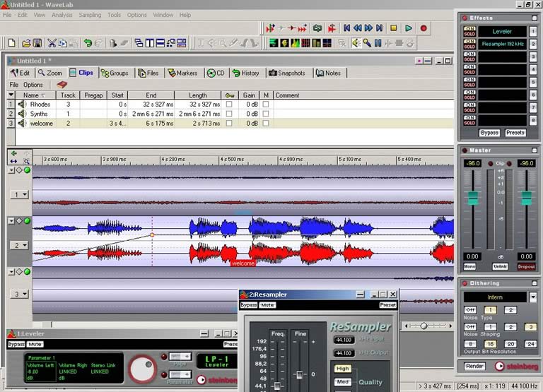Toggle ON/SOLO for Leveler effect slot
Viewport: 543px width, 392px height.
pyautogui.click(x=469, y=32)
